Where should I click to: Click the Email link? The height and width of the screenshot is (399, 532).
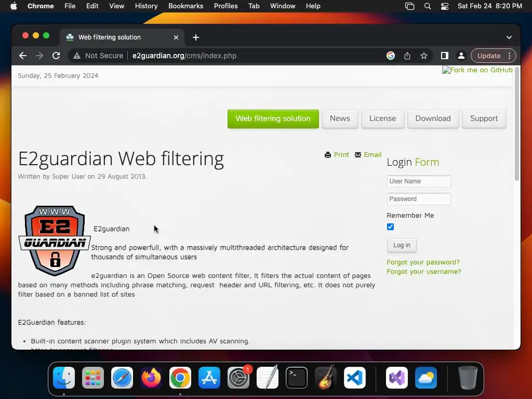click(x=373, y=155)
